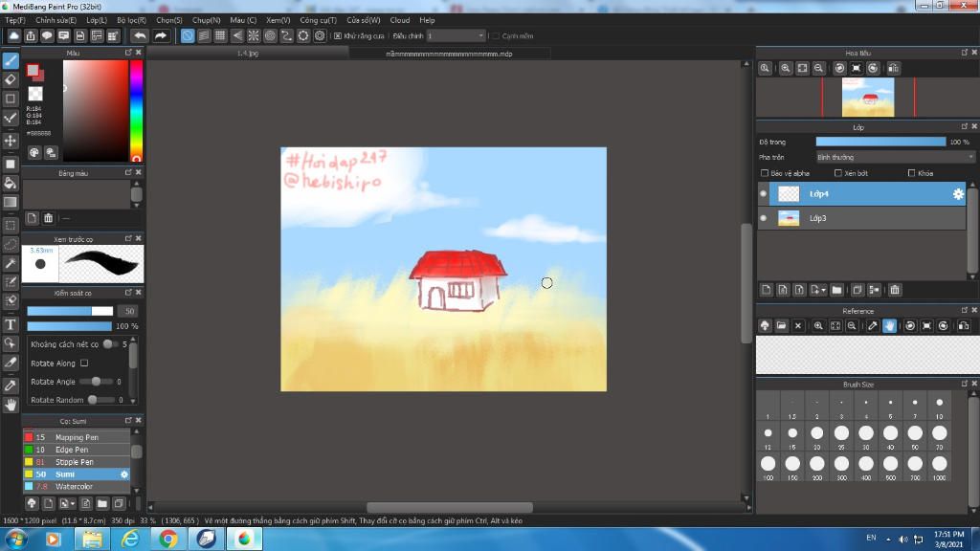Click the brush size value field 50
This screenshot has height=551, width=980.
tap(129, 311)
